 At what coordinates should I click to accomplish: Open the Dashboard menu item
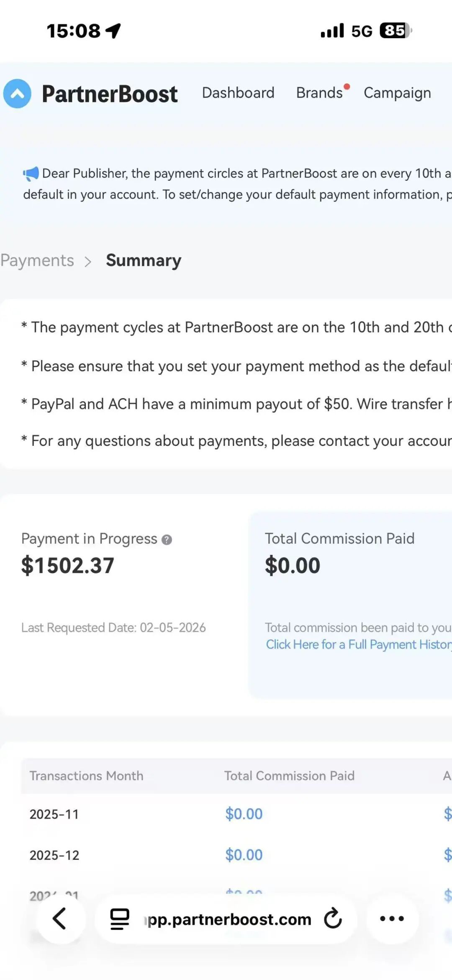[x=238, y=93]
